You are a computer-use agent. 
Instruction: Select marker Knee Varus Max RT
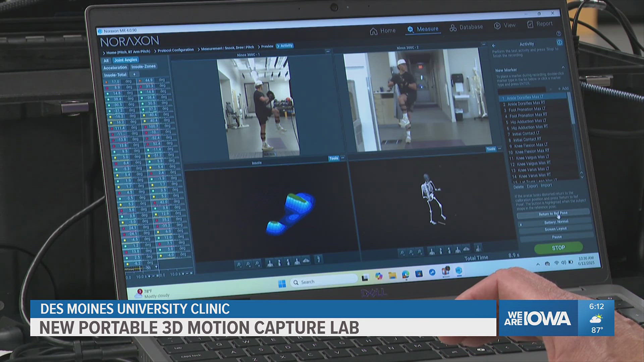tap(531, 176)
